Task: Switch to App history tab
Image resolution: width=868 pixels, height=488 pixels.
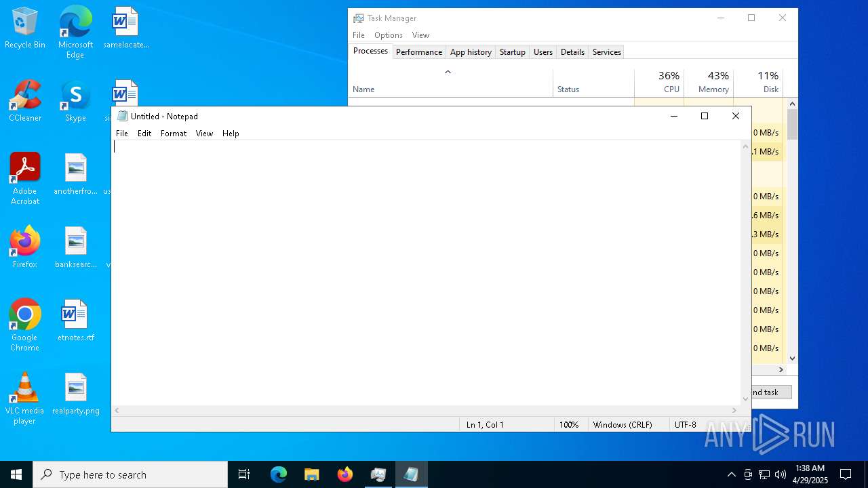Action: click(471, 52)
